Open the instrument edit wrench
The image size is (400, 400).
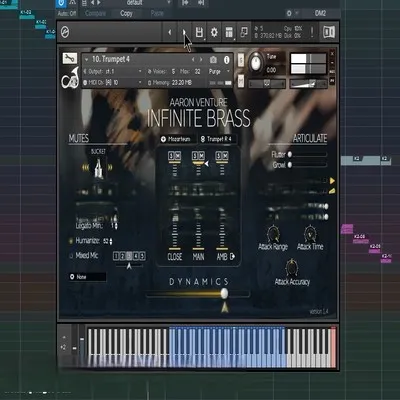tap(70, 58)
